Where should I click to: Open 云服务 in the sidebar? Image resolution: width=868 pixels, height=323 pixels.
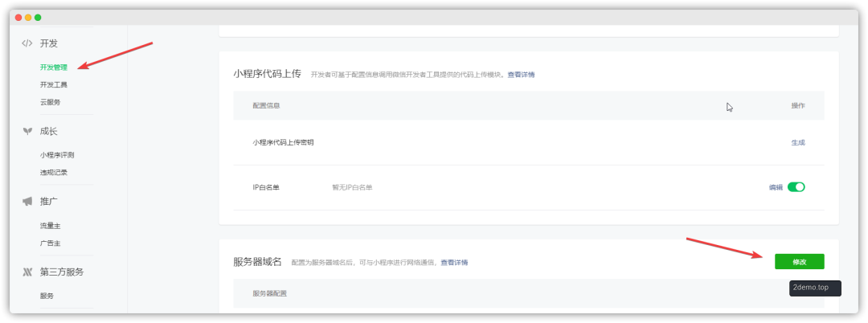coord(50,102)
